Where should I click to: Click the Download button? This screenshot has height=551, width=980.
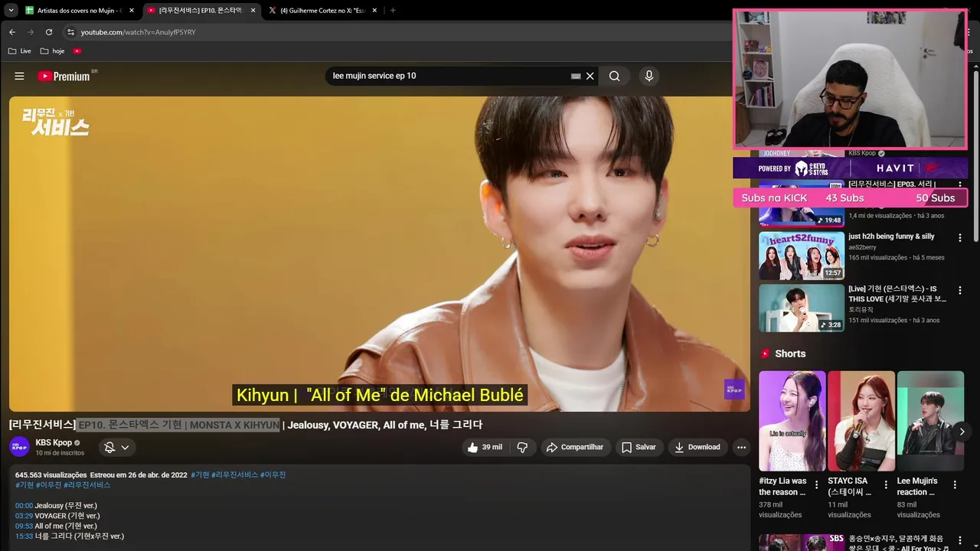click(x=697, y=447)
